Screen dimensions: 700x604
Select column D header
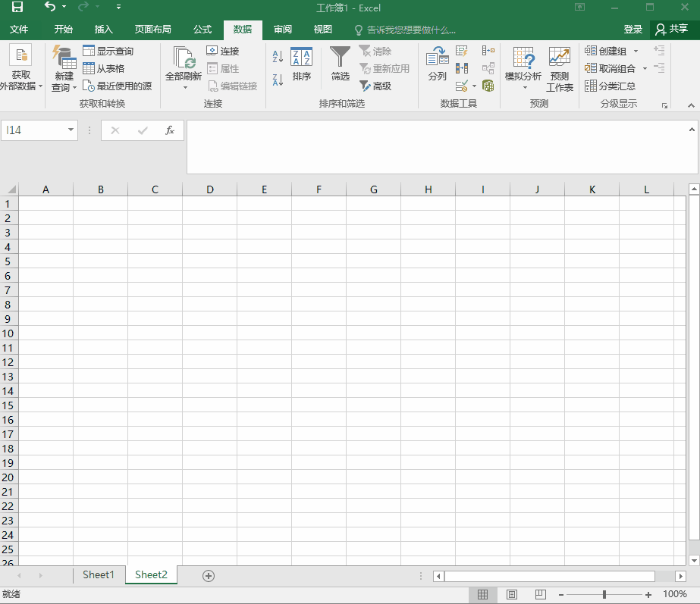click(x=210, y=189)
